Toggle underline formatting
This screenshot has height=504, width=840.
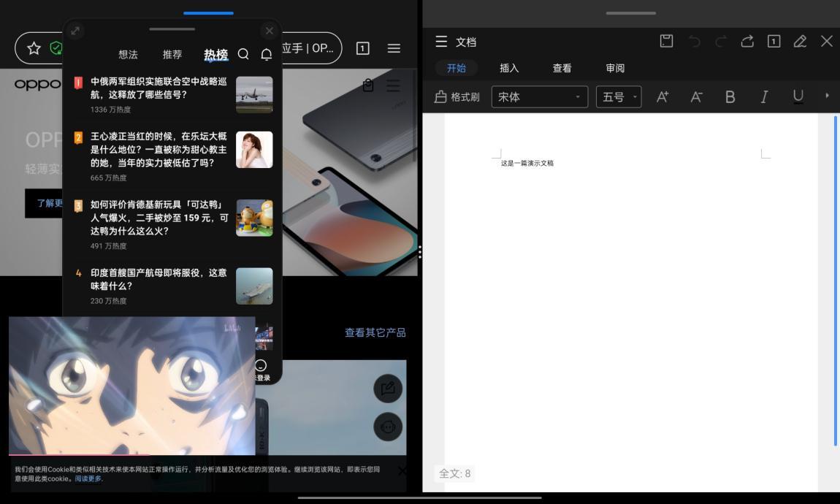click(x=798, y=97)
